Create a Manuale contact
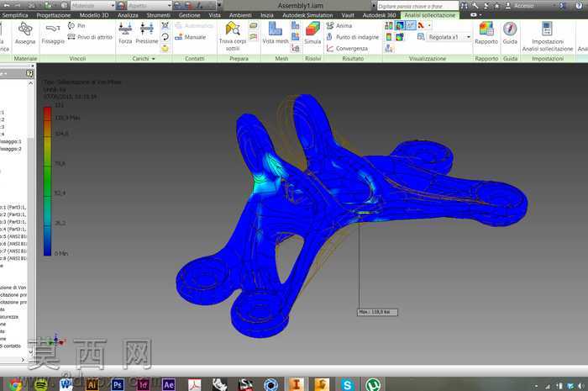 coord(191,37)
